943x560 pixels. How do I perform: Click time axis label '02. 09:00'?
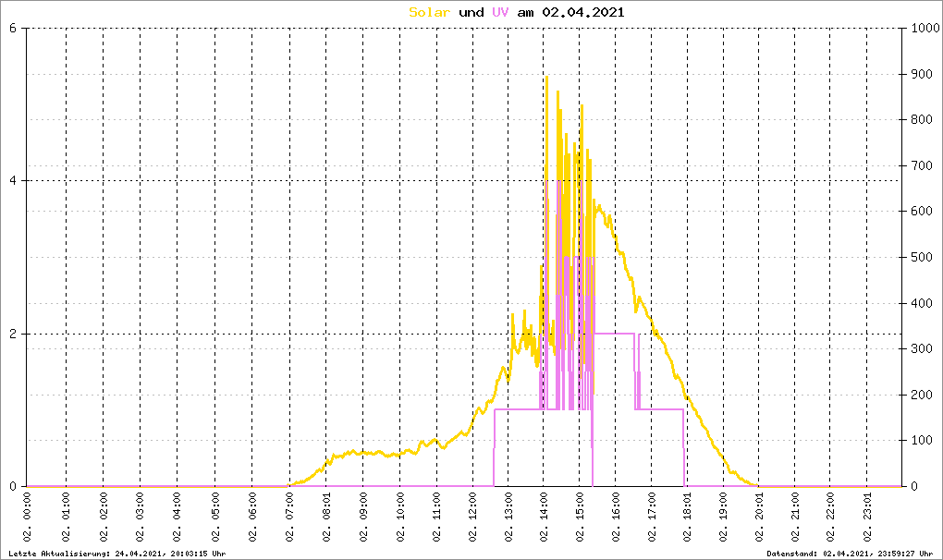[363, 517]
